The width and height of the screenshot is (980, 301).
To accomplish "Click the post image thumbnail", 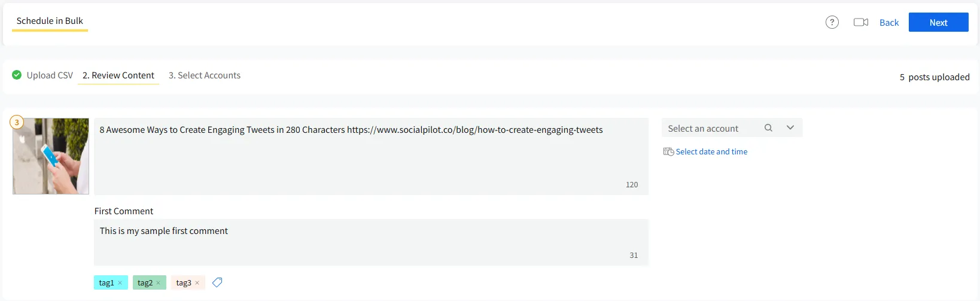I will 51,156.
